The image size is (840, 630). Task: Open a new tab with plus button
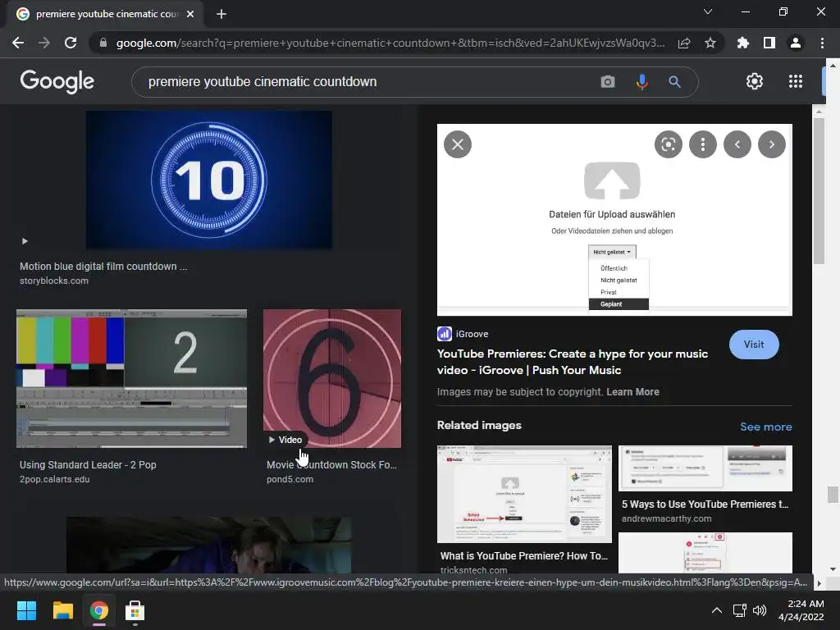tap(221, 14)
